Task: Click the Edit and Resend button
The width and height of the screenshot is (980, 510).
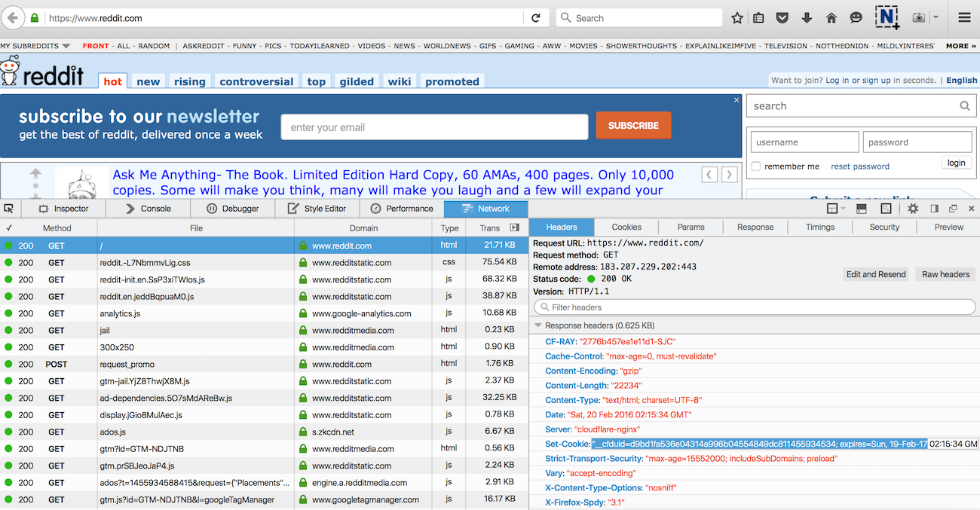Action: click(x=875, y=274)
